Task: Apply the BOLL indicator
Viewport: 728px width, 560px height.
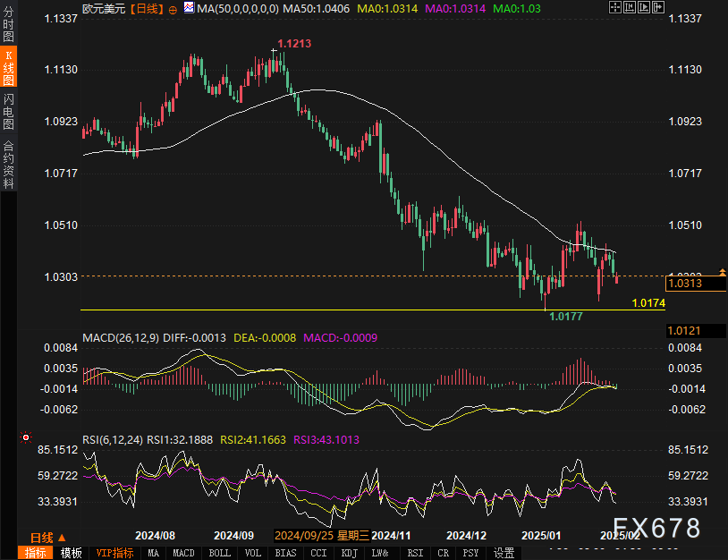Action: (220, 553)
